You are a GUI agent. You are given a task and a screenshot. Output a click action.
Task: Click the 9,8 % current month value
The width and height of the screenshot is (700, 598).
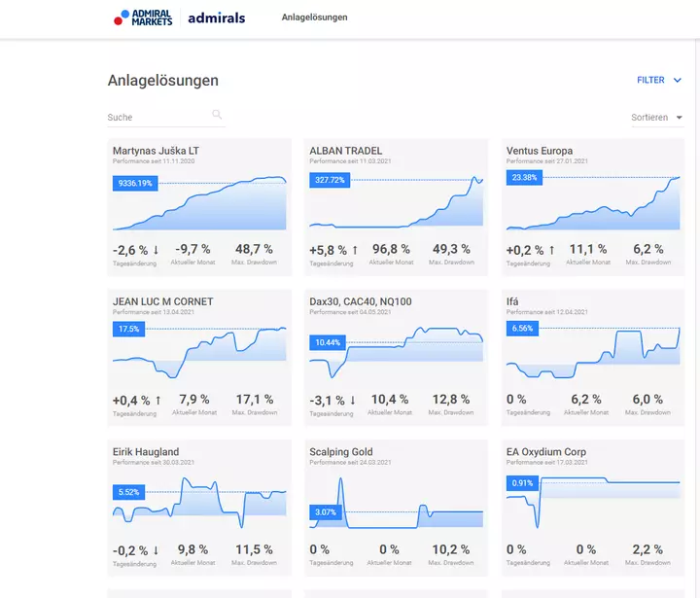(192, 549)
